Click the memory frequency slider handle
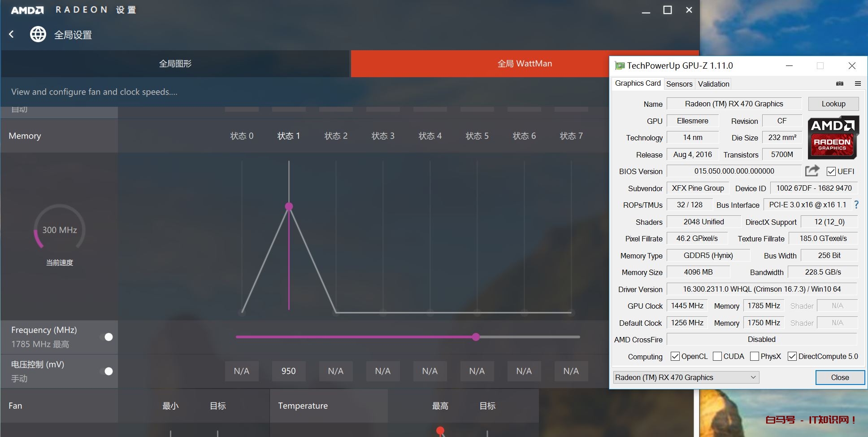Image resolution: width=868 pixels, height=437 pixels. 476,337
